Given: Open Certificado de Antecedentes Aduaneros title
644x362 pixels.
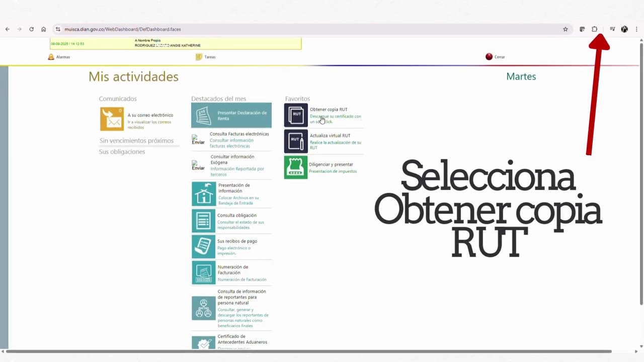Looking at the screenshot, I should 243,339.
